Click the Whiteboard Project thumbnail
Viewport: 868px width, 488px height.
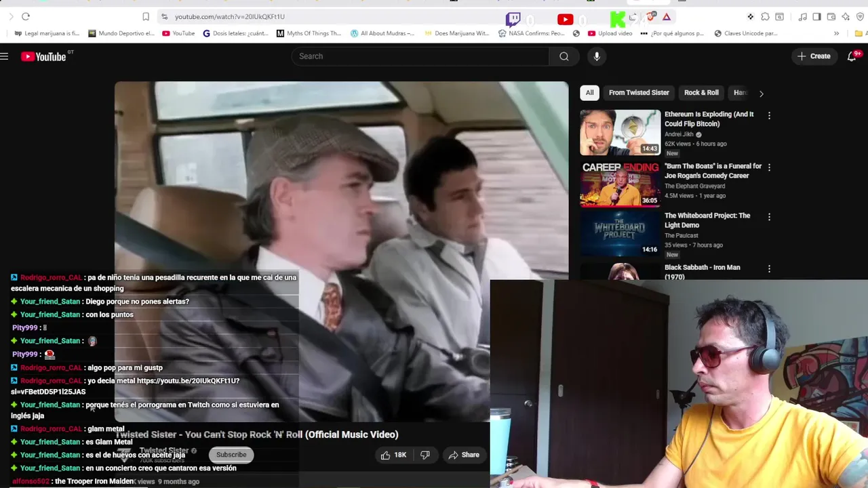point(620,234)
